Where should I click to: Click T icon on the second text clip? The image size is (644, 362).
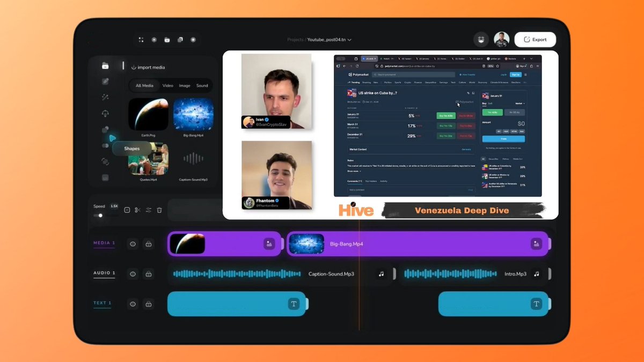pos(536,304)
